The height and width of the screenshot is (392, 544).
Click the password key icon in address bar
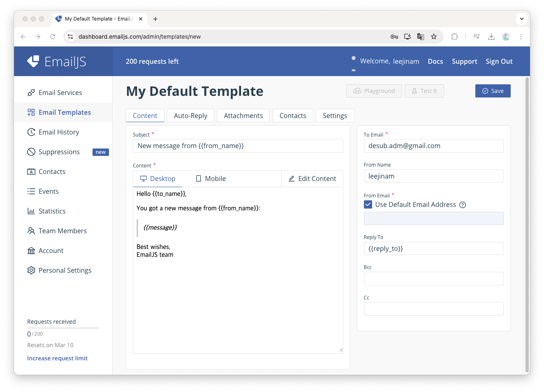click(x=394, y=37)
